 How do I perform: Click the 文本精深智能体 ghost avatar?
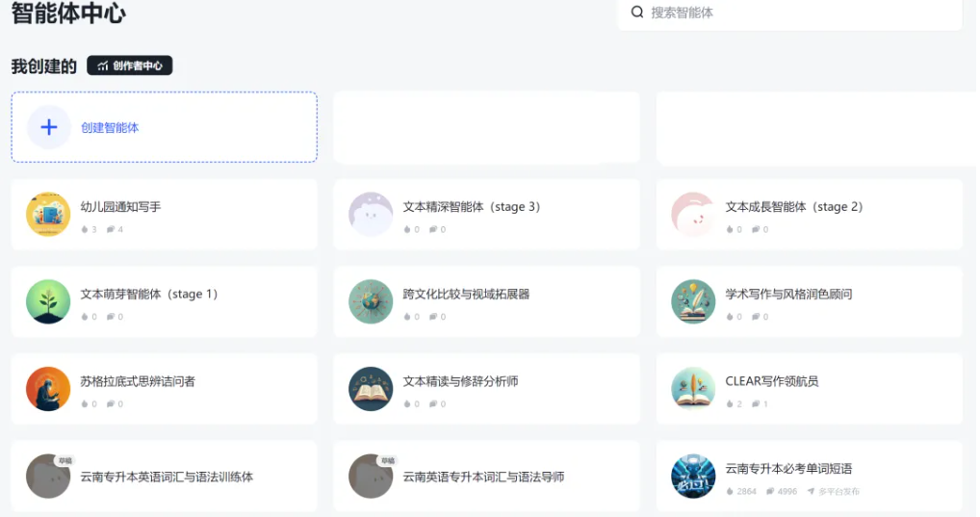(x=371, y=215)
